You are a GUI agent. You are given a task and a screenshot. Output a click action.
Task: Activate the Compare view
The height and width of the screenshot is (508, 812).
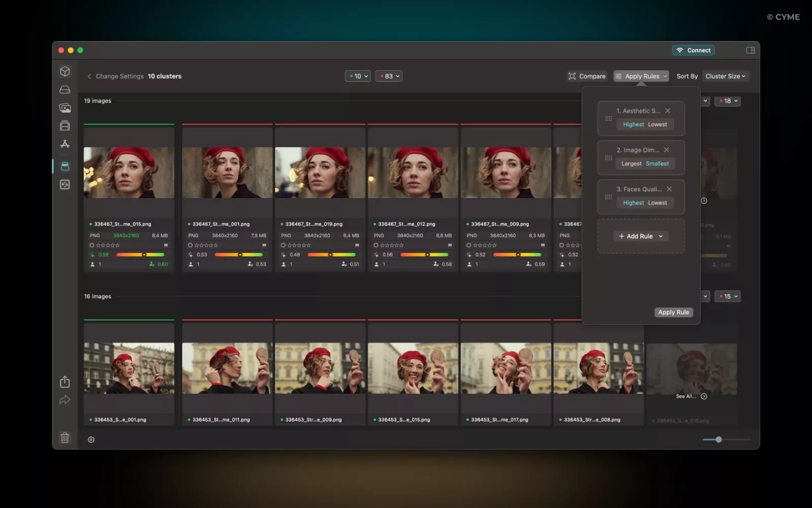coord(587,76)
